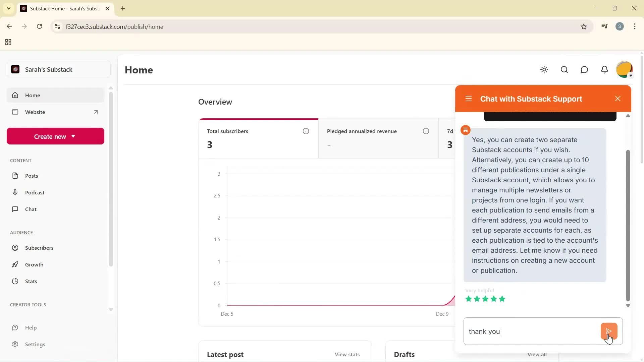Click the View stats link under Latest post
644x362 pixels.
coord(347,354)
